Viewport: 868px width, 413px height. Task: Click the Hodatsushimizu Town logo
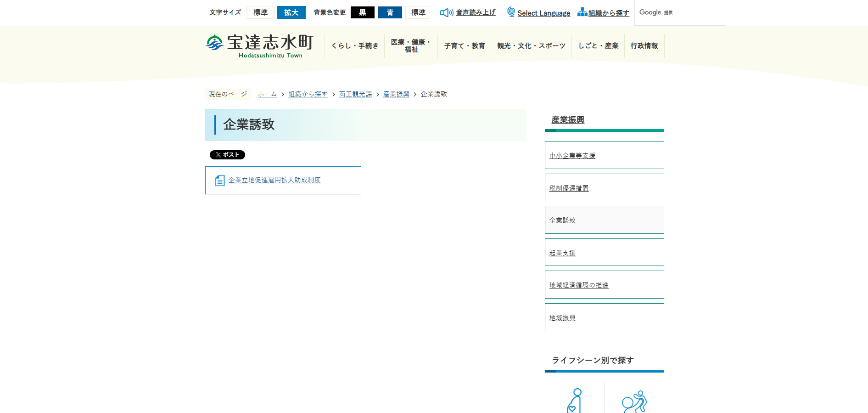[x=259, y=46]
